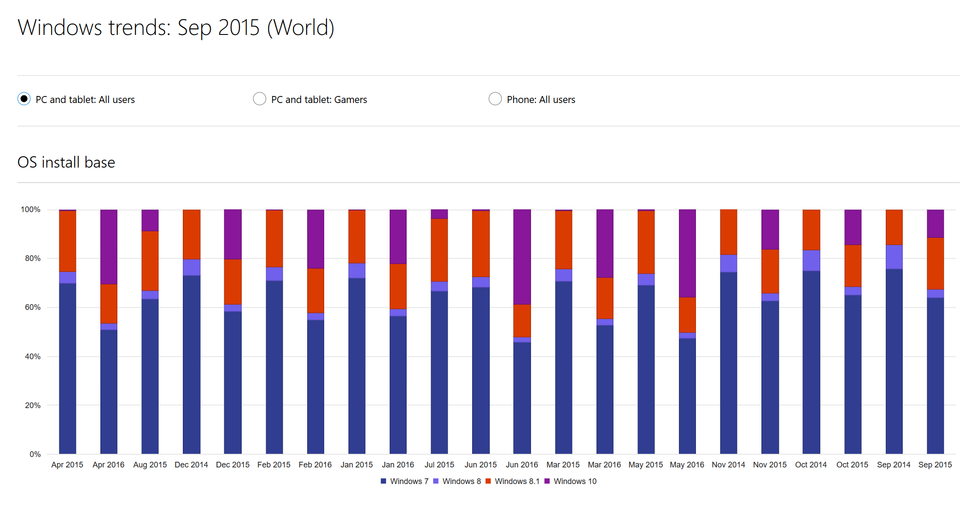
Task: Select PC and tablet: All users radio
Action: click(x=24, y=99)
